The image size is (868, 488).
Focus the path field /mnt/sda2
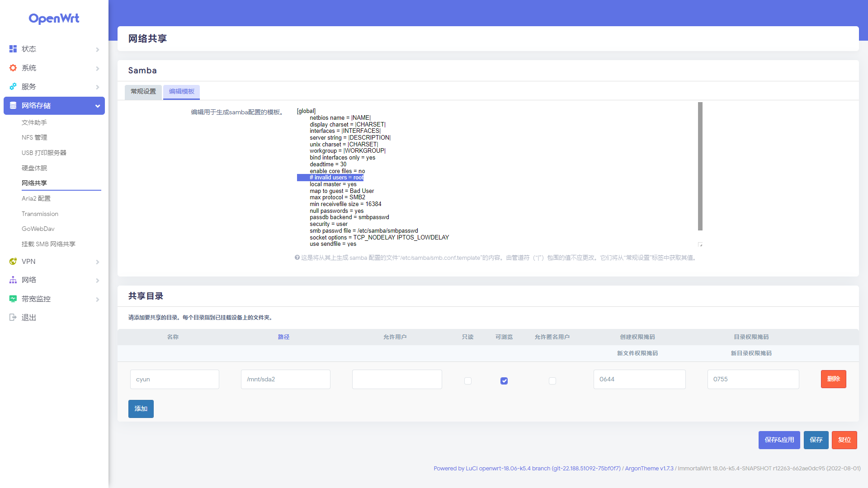pos(286,380)
